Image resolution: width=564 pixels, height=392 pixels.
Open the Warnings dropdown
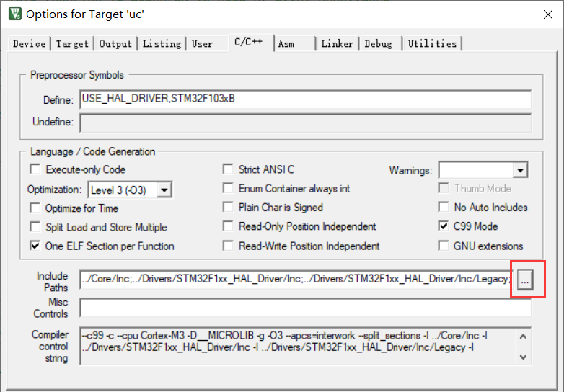pyautogui.click(x=520, y=170)
